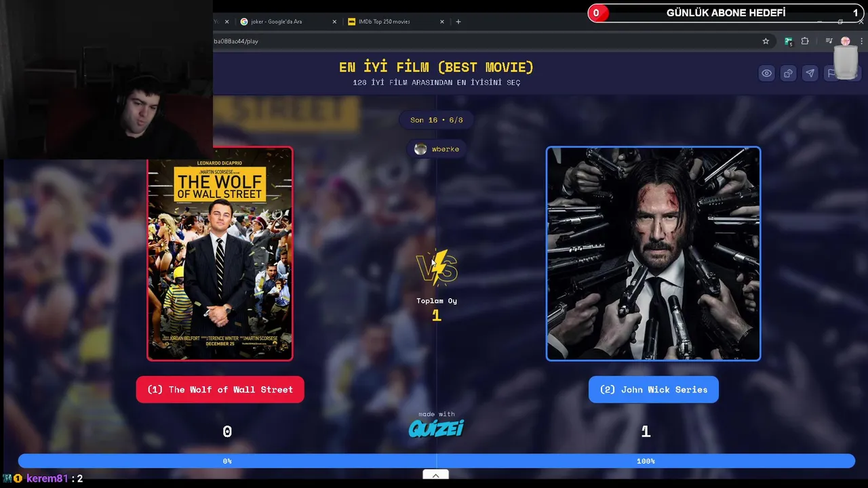Close the browser window with X
Image resolution: width=868 pixels, height=488 pixels.
click(860, 22)
